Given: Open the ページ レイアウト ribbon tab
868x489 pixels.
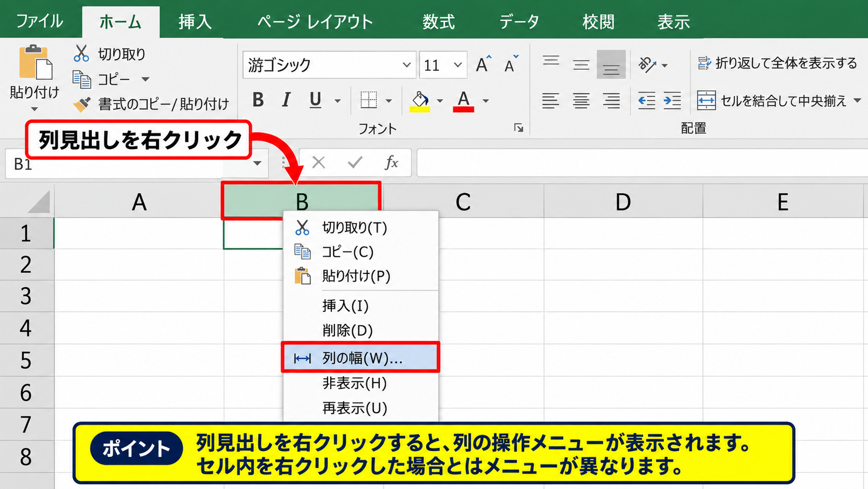Looking at the screenshot, I should coord(315,21).
